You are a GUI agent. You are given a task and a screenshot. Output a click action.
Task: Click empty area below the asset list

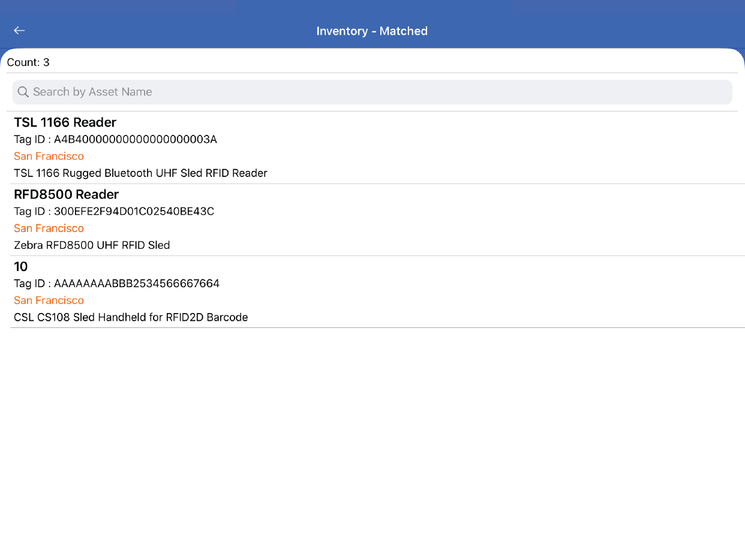[372, 444]
